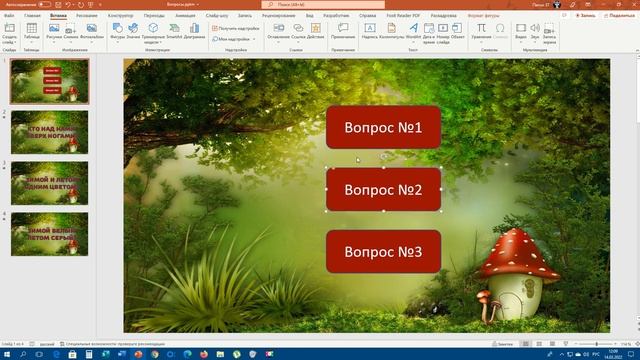Click the Звук audio icon
Viewport: 640px width, 360px height.
pyautogui.click(x=535, y=28)
